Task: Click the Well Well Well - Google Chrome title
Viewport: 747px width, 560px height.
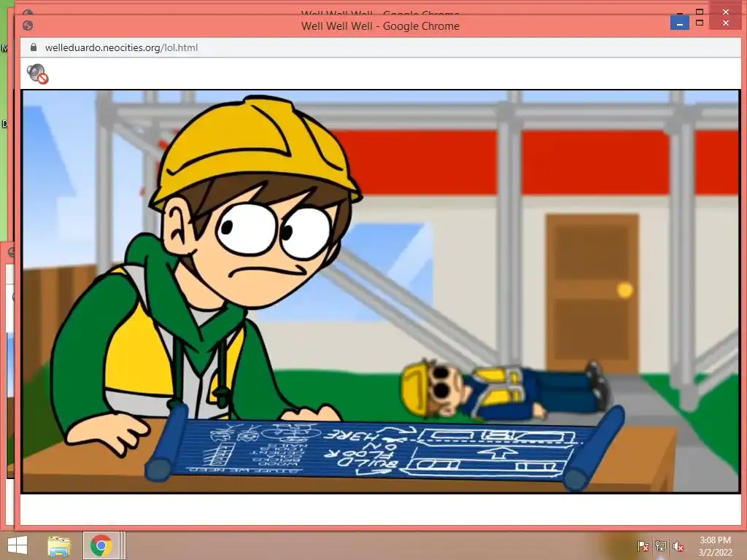Action: pos(380,26)
